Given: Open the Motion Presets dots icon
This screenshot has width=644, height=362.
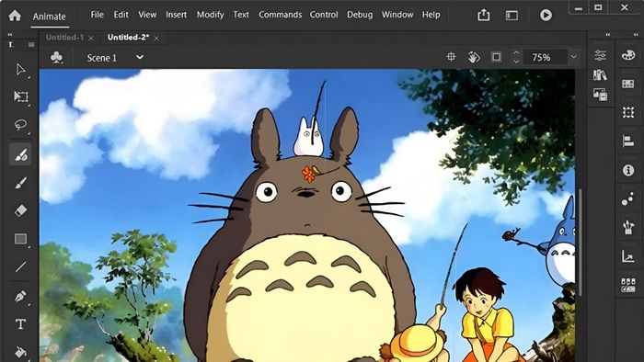Looking at the screenshot, I should [x=627, y=198].
